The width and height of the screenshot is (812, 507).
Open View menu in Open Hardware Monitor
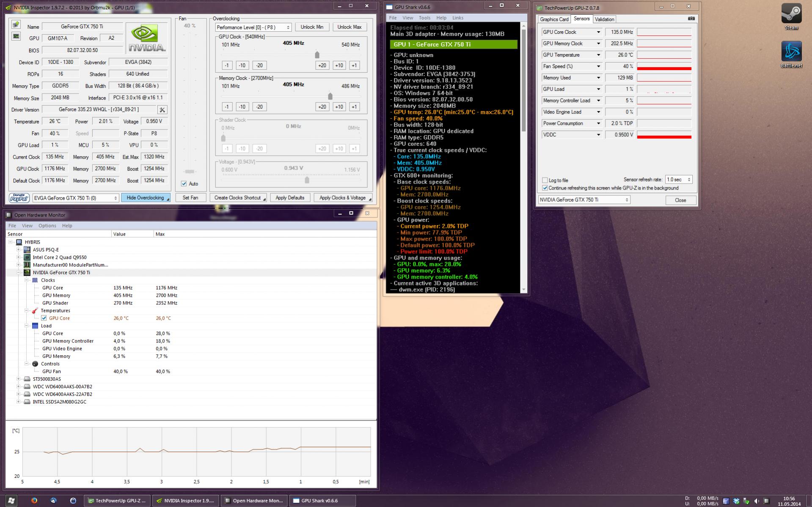(x=27, y=225)
